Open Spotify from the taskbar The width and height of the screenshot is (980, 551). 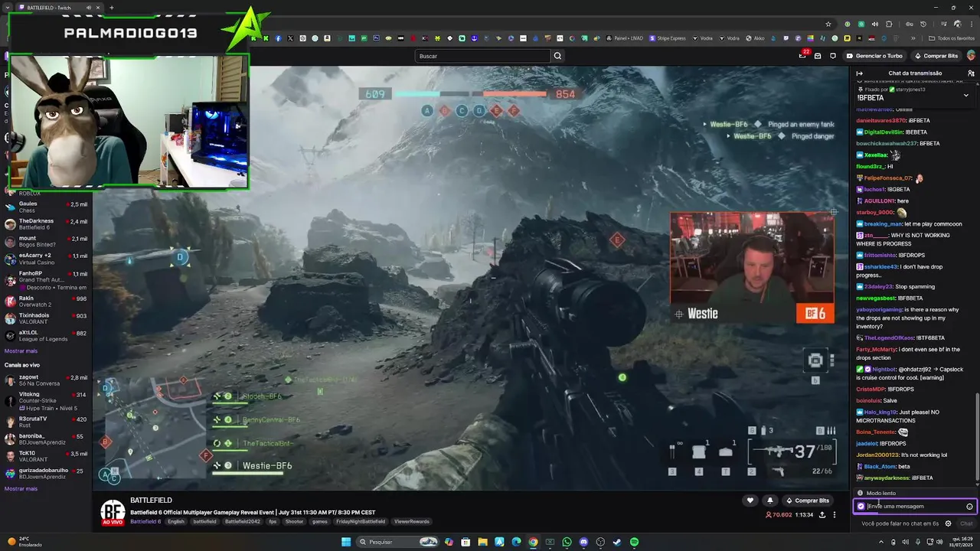634,542
